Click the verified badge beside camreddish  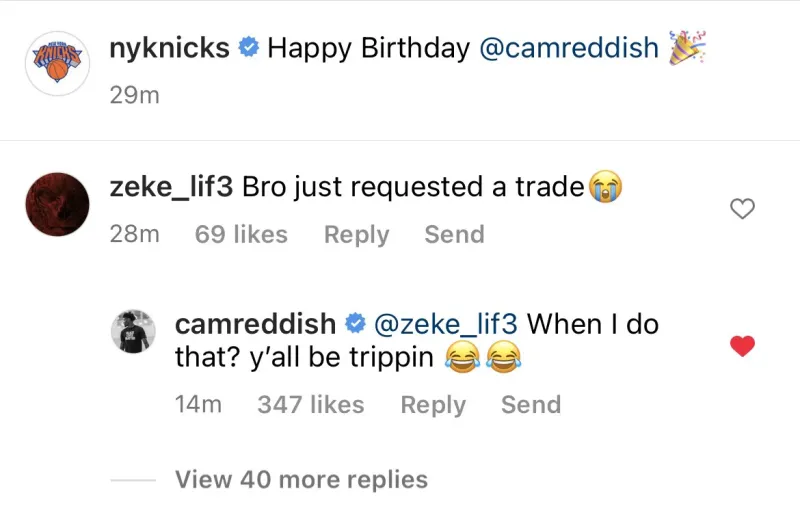[354, 324]
